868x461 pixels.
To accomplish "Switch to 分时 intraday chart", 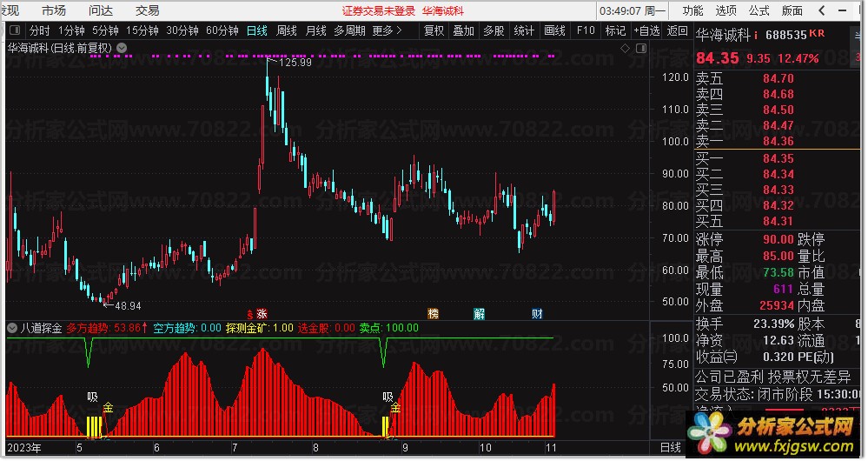I will [39, 31].
